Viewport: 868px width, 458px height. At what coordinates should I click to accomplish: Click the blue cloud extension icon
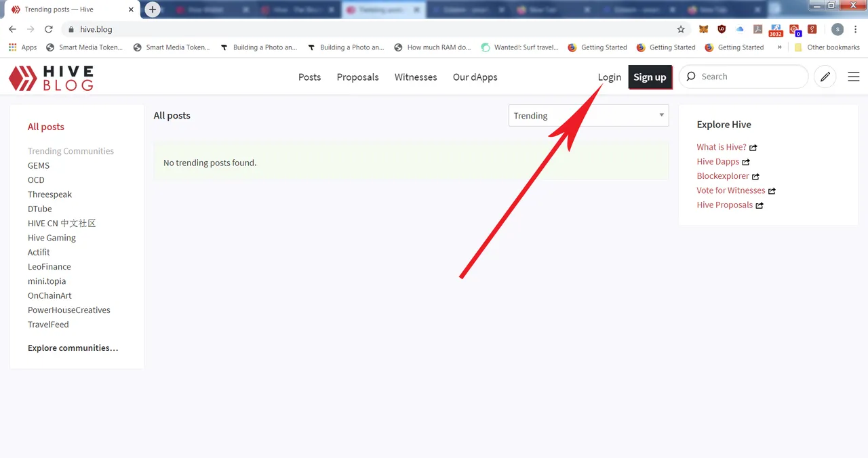click(x=740, y=29)
